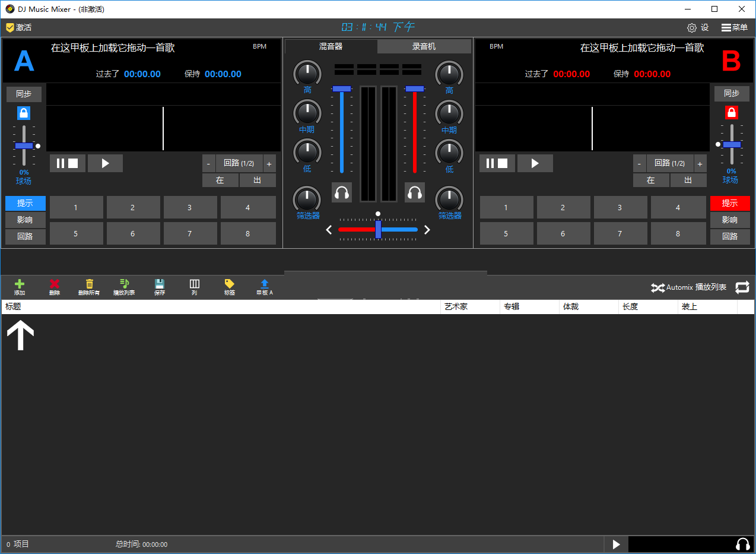Image resolution: width=756 pixels, height=554 pixels.
Task: Click Deck A loop 出 out button
Action: [258, 181]
